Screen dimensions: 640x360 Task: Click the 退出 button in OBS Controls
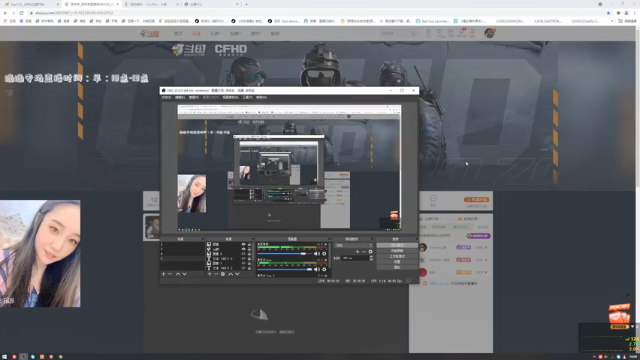pos(397,267)
